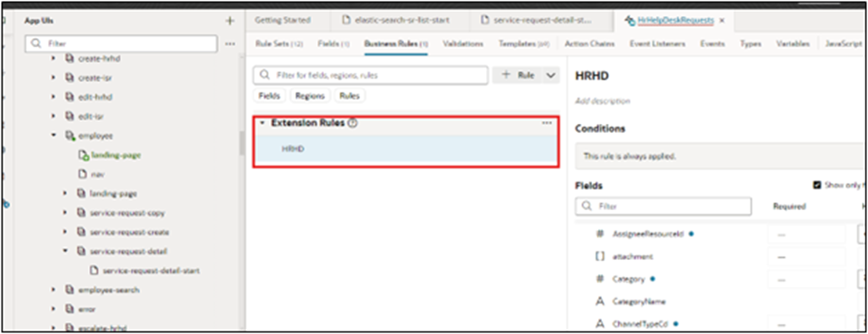Expand the create-isr tree node
This screenshot has height=334, width=868.
tap(54, 77)
